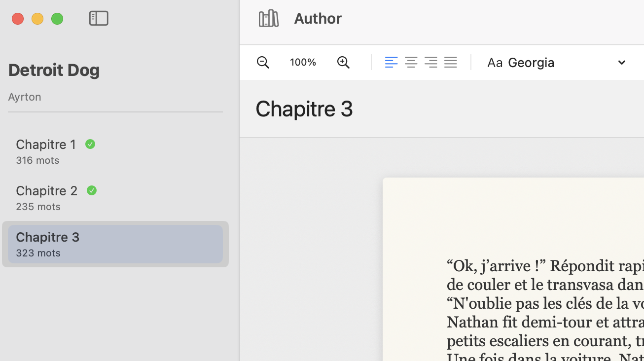Expand font list with chevron arrow
The width and height of the screenshot is (644, 361).
point(621,63)
